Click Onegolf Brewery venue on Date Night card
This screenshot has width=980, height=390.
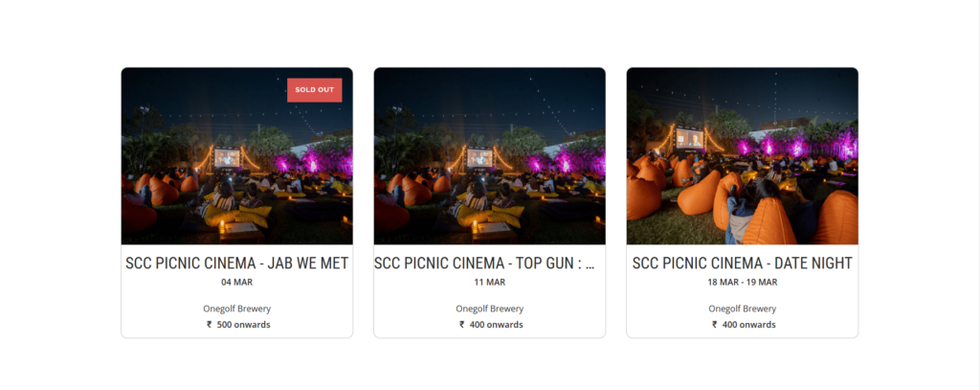point(742,309)
